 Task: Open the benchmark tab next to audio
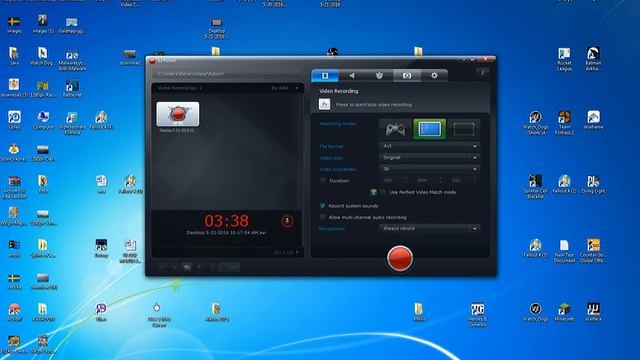point(379,76)
